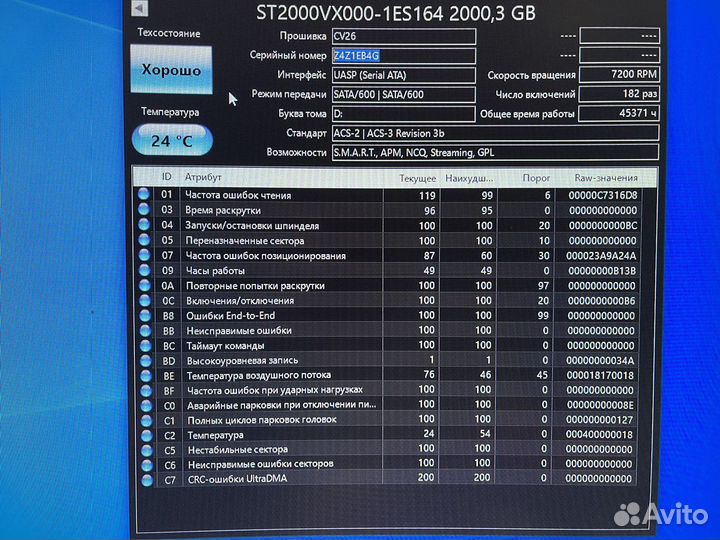
Task: Click raw value 000000000127
Action: 599,420
